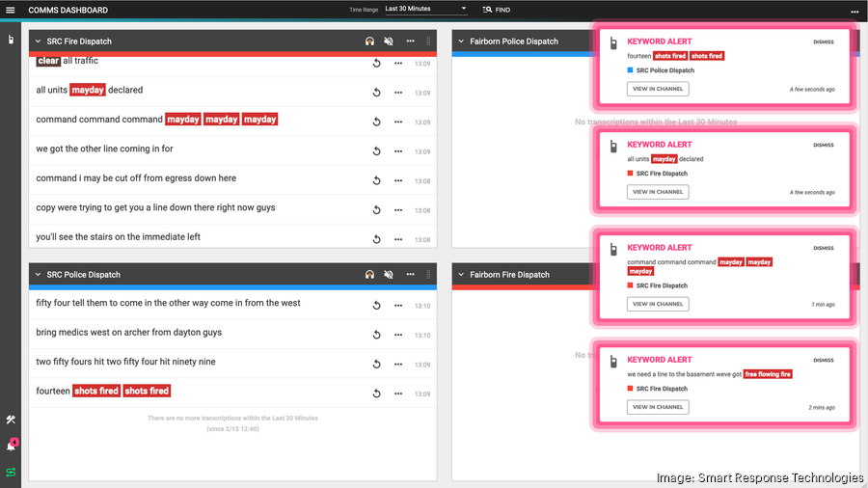Image resolution: width=868 pixels, height=488 pixels.
Task: Dismiss the free flowing fire keyword alert
Action: (x=823, y=360)
